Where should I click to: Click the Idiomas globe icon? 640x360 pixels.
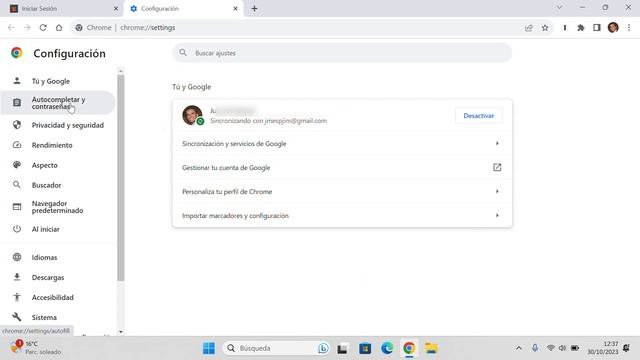[17, 257]
